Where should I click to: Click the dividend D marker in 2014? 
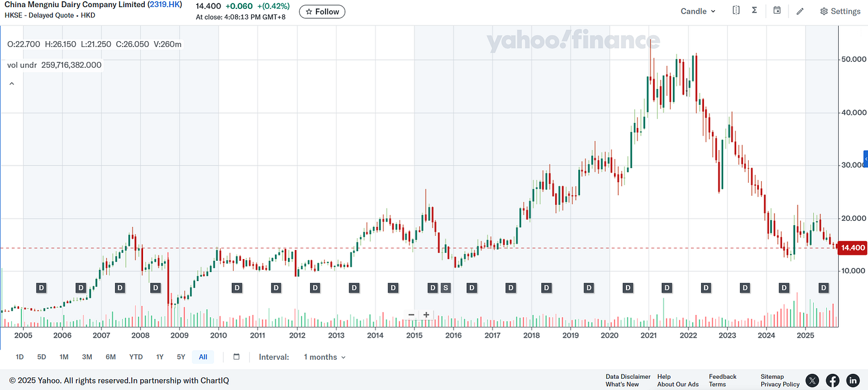393,288
